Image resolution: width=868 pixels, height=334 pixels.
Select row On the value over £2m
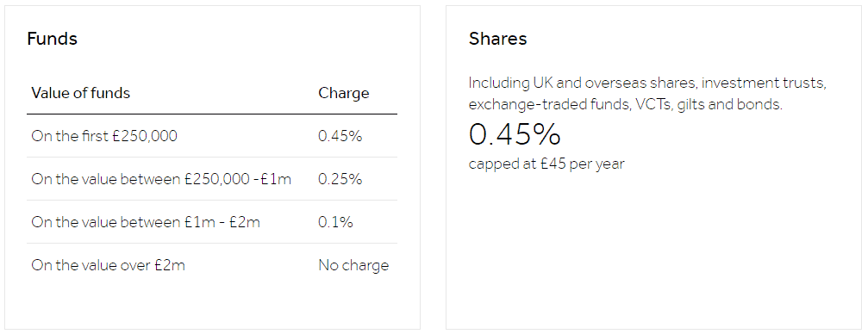[212, 265]
